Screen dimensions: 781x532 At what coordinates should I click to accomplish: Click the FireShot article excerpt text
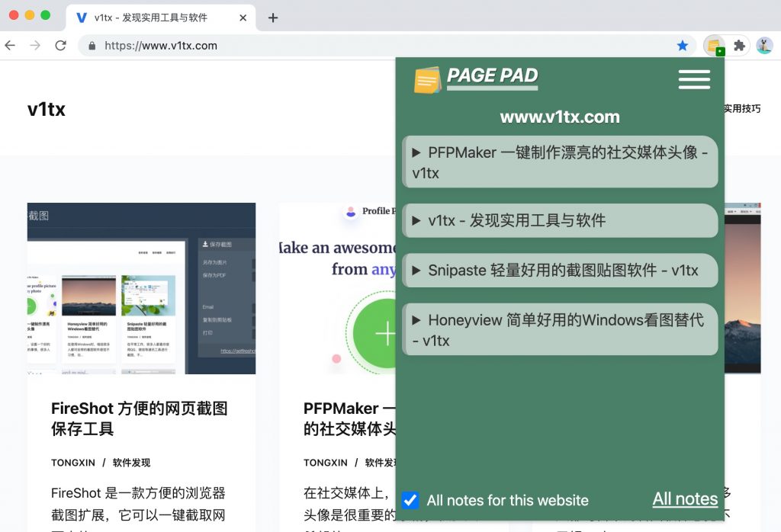139,510
